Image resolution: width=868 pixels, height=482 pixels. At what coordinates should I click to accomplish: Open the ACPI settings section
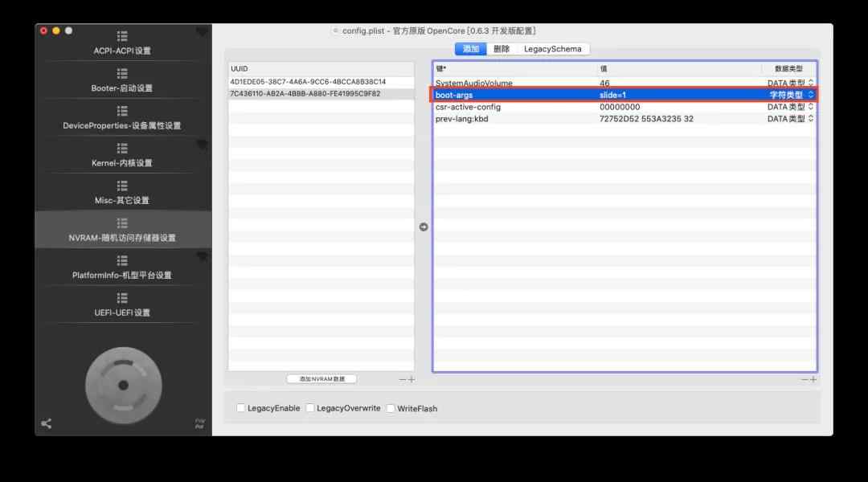click(122, 43)
